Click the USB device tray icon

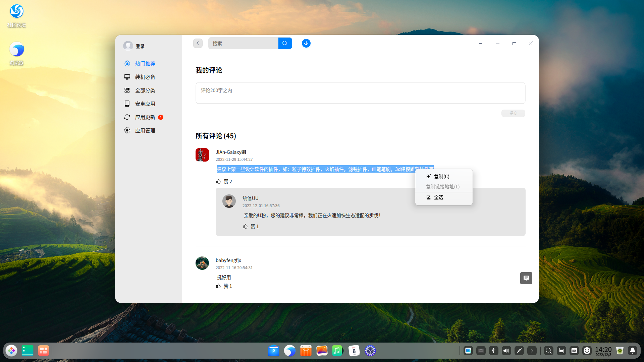[494, 351]
